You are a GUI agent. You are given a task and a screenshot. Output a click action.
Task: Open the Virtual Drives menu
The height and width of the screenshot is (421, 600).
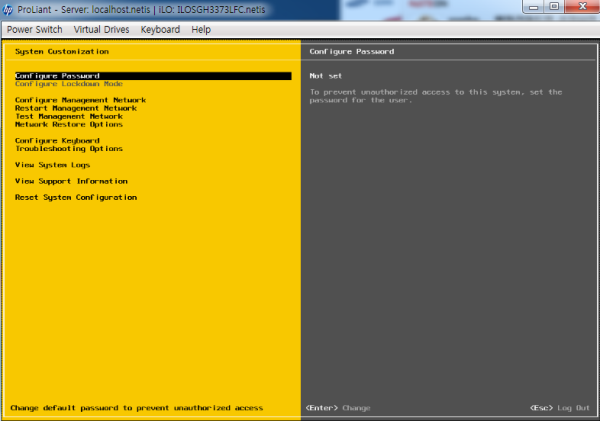click(x=101, y=29)
